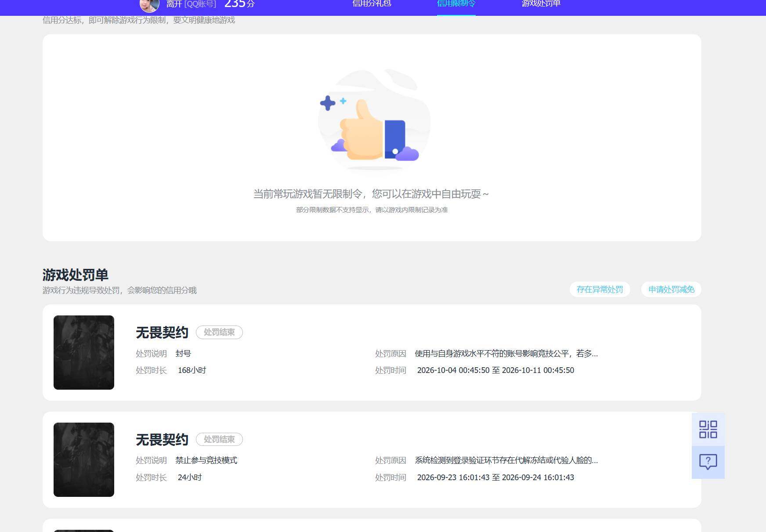The width and height of the screenshot is (766, 532).
Task: Click 禁止参与竞技模式 description text
Action: [206, 460]
